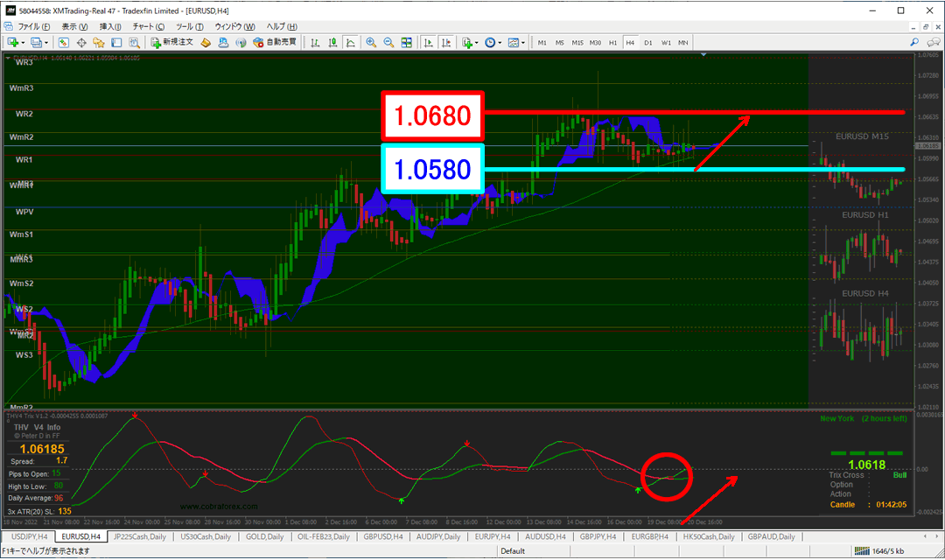Click the Periods clock icon
945x560 pixels.
490,42
